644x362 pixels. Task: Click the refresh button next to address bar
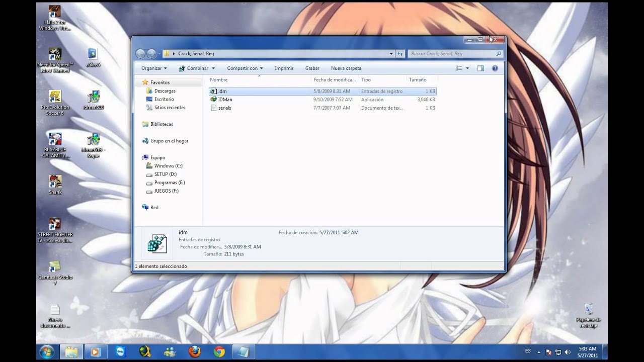(x=400, y=53)
